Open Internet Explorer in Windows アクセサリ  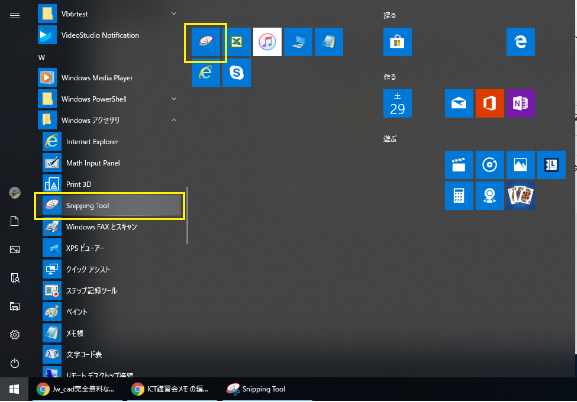tap(112, 141)
